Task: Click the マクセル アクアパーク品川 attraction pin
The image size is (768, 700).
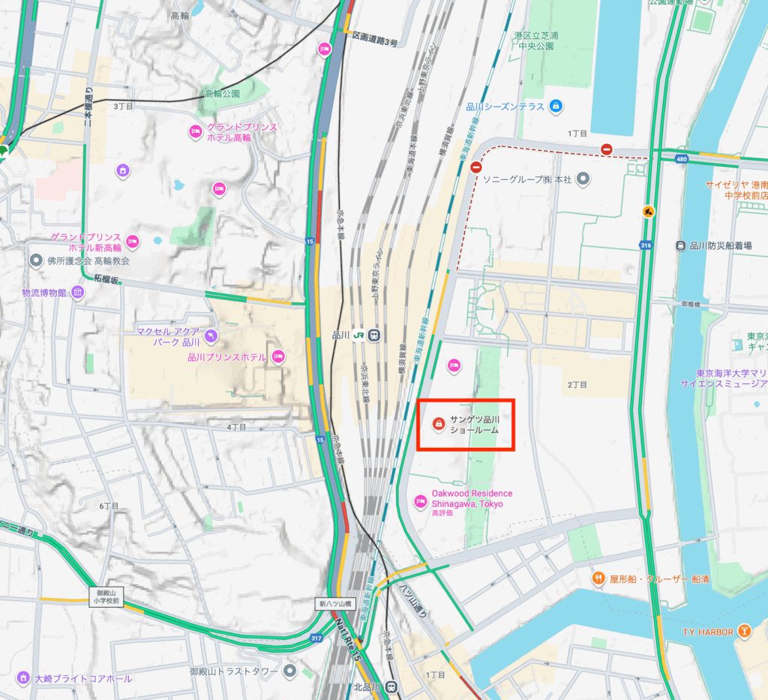Action: pyautogui.click(x=211, y=335)
